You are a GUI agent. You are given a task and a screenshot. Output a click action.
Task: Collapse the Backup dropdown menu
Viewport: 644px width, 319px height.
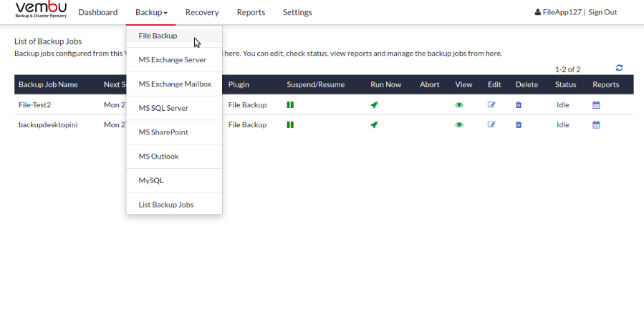click(x=151, y=12)
